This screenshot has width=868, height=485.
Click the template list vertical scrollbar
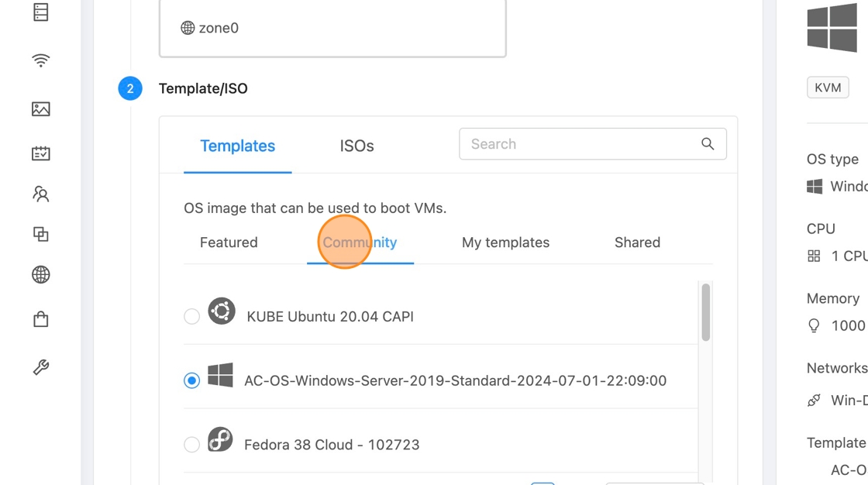click(x=705, y=312)
